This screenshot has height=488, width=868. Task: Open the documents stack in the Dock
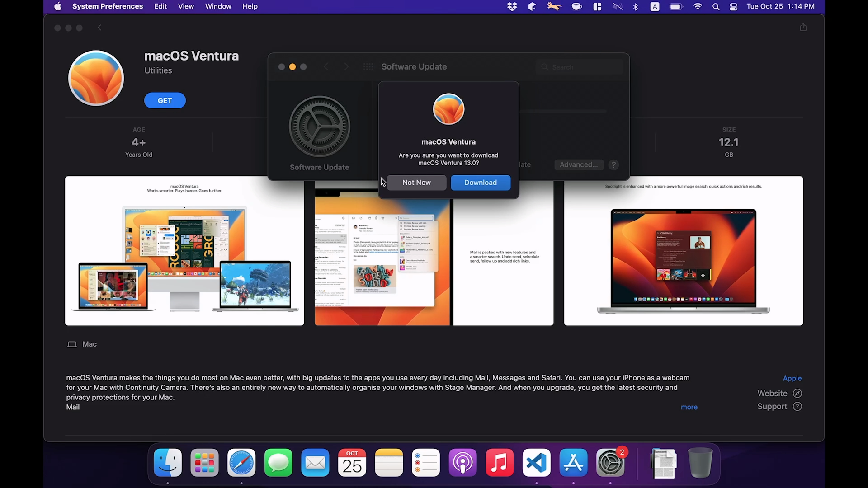click(x=664, y=463)
